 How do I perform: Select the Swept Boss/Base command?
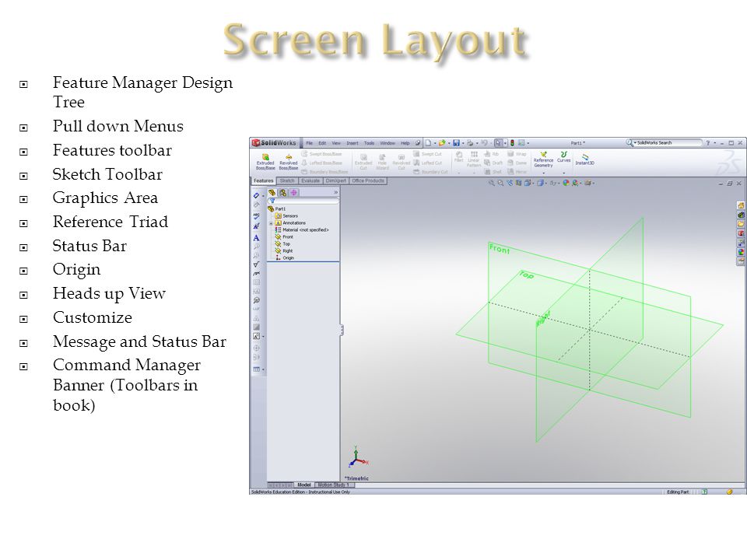321,154
